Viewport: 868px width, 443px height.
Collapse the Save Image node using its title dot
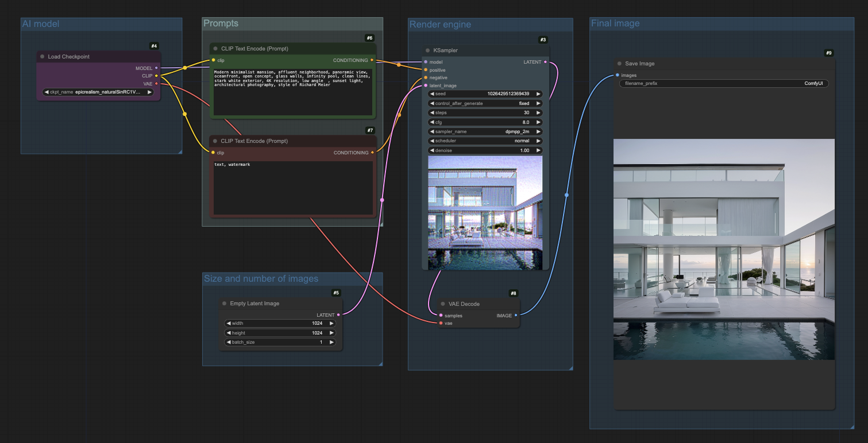click(x=620, y=64)
